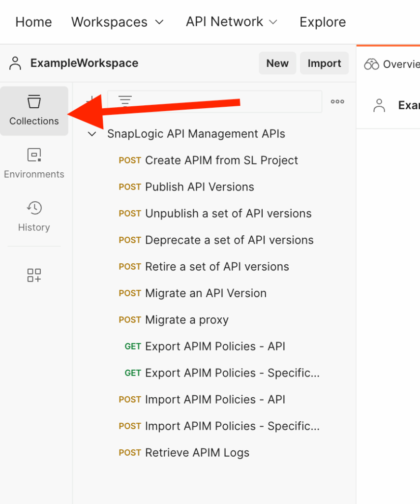
Task: Click the ExampleWorkspace user icon
Action: (16, 63)
